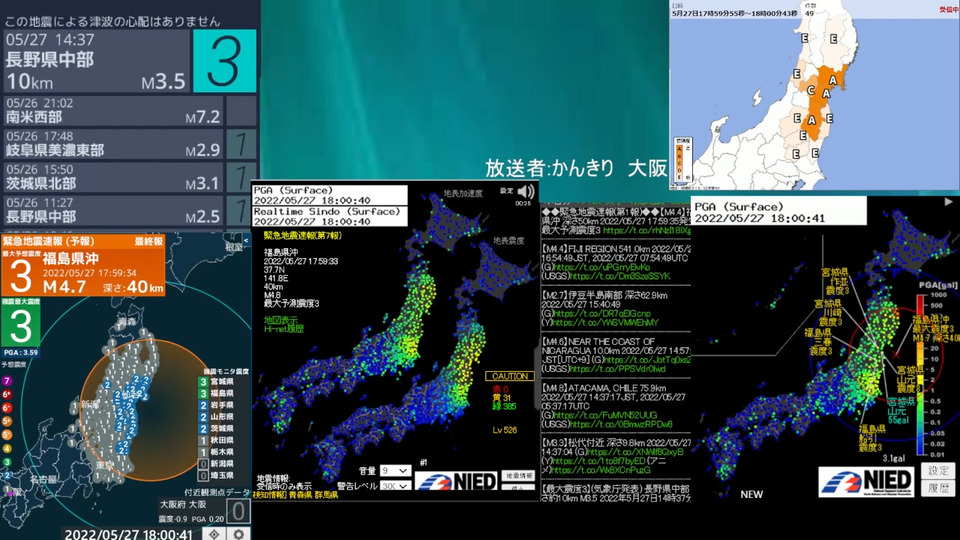Click the PGA : 3.59 label
This screenshot has height=540, width=960.
tap(21, 353)
